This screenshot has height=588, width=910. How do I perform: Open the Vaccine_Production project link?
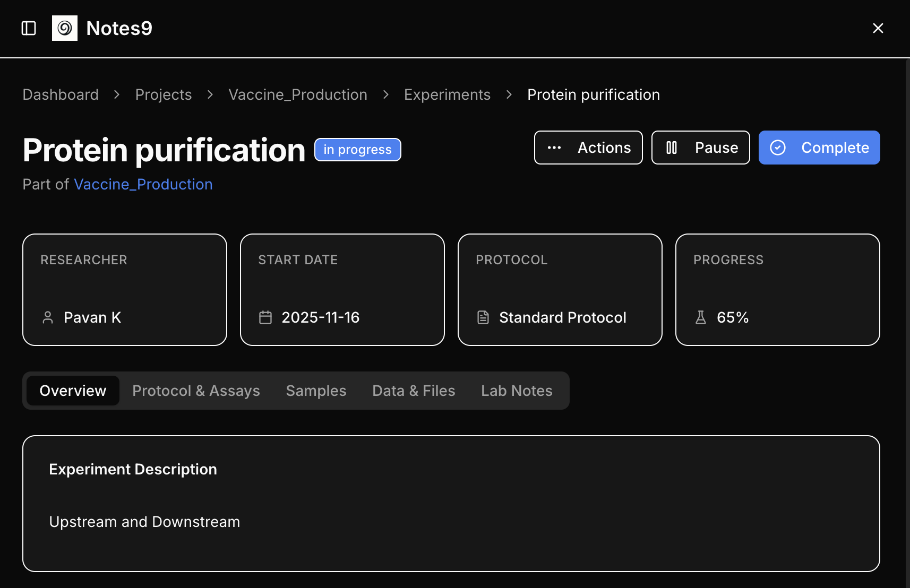point(143,184)
